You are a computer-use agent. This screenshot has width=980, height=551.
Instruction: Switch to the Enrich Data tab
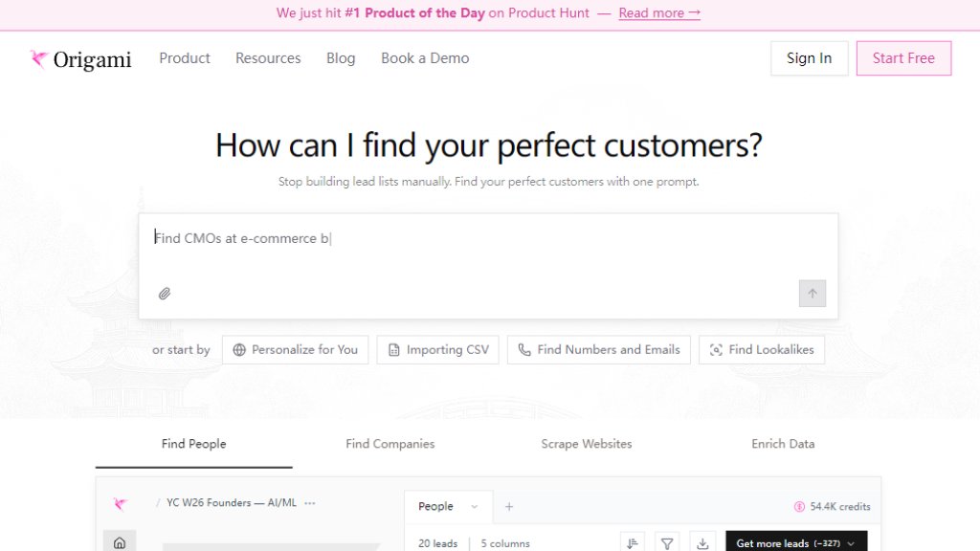(x=783, y=444)
